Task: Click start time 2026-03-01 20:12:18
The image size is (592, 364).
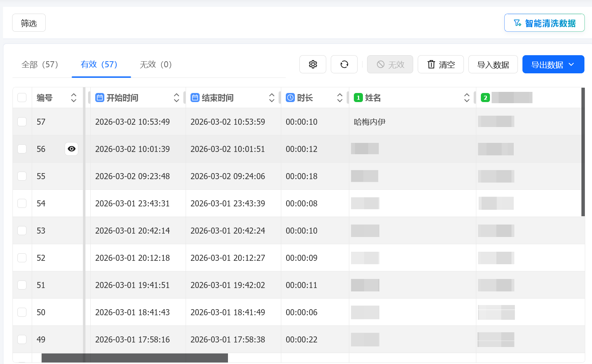Action: 132,258
